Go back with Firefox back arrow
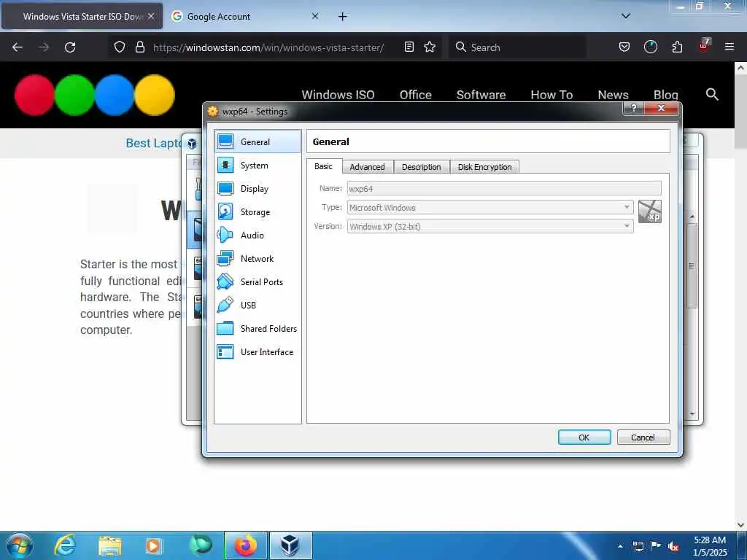 (x=18, y=47)
